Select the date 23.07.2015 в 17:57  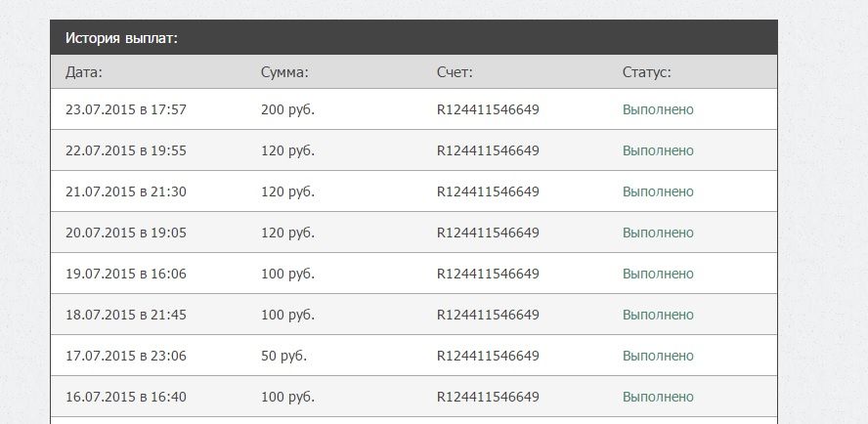[126, 109]
